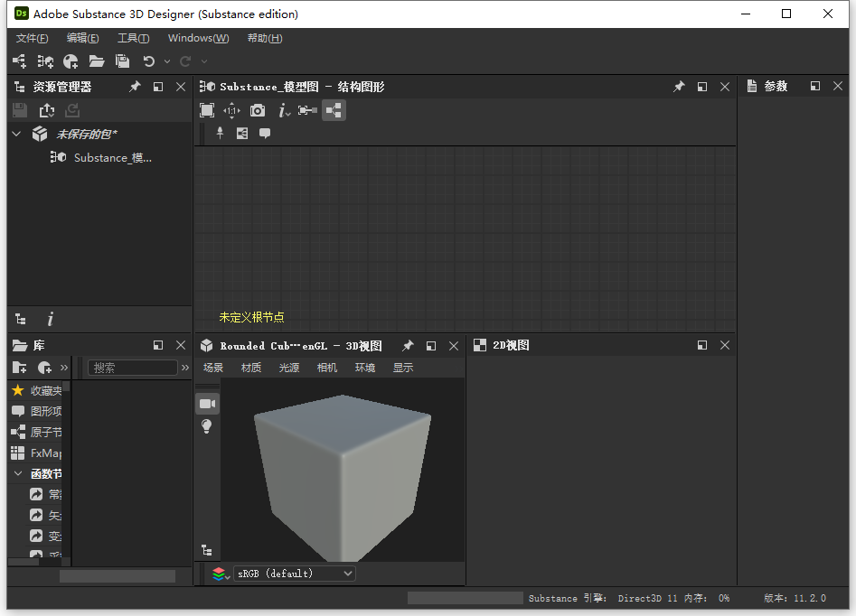Float the 参数 panel
This screenshot has height=616, width=856.
815,86
